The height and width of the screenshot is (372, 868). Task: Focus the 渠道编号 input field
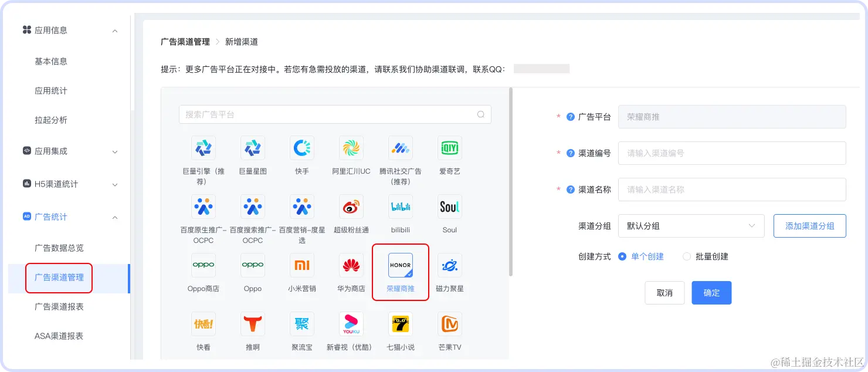tap(732, 153)
